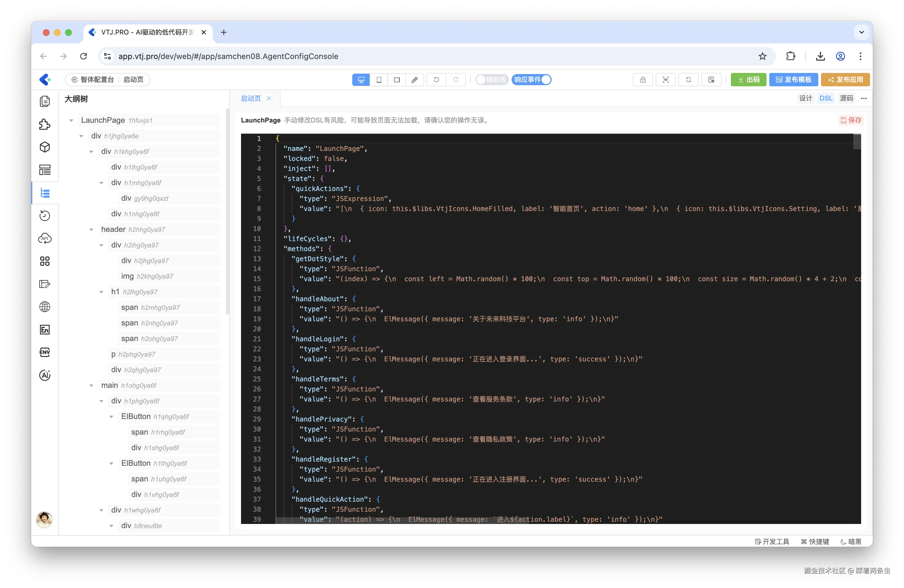Switch to the 设计 design tab

tap(805, 98)
